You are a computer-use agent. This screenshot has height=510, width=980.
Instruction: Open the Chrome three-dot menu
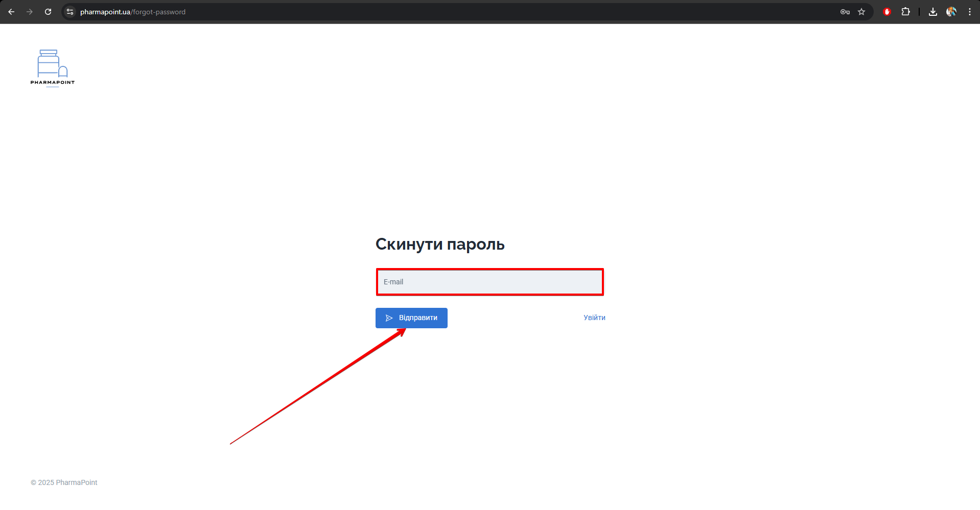969,12
